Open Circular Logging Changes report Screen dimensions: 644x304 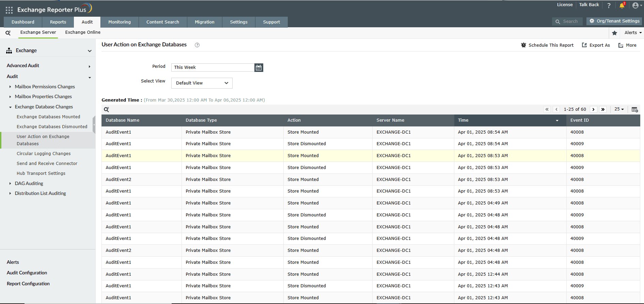44,154
